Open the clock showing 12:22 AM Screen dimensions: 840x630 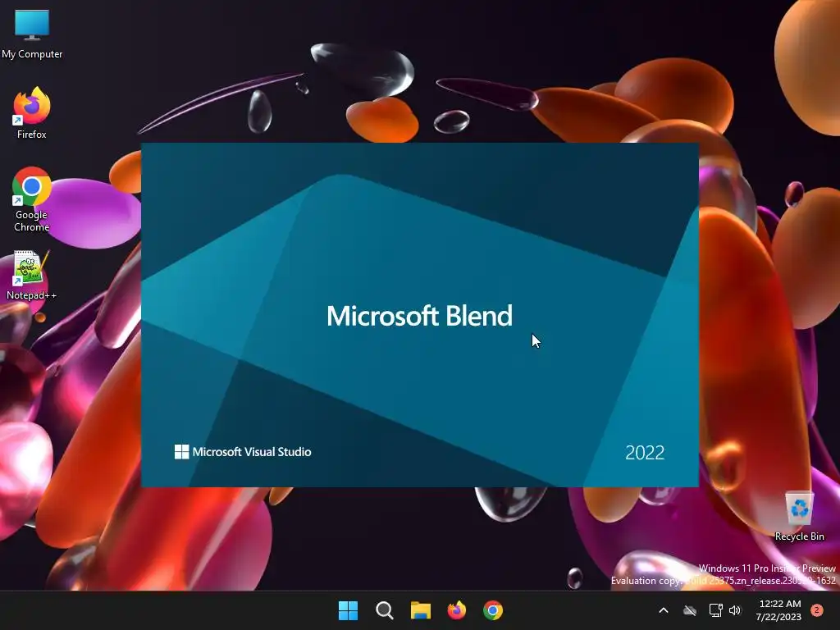(x=779, y=610)
